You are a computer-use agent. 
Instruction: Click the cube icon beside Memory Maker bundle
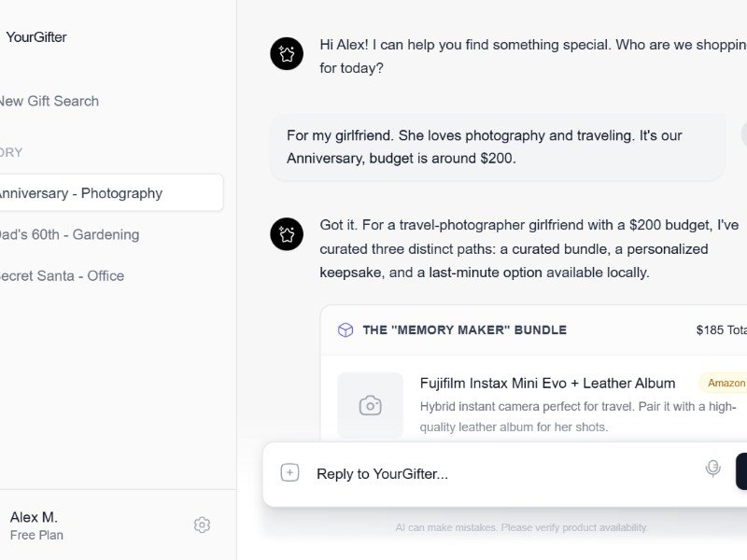[x=345, y=330]
